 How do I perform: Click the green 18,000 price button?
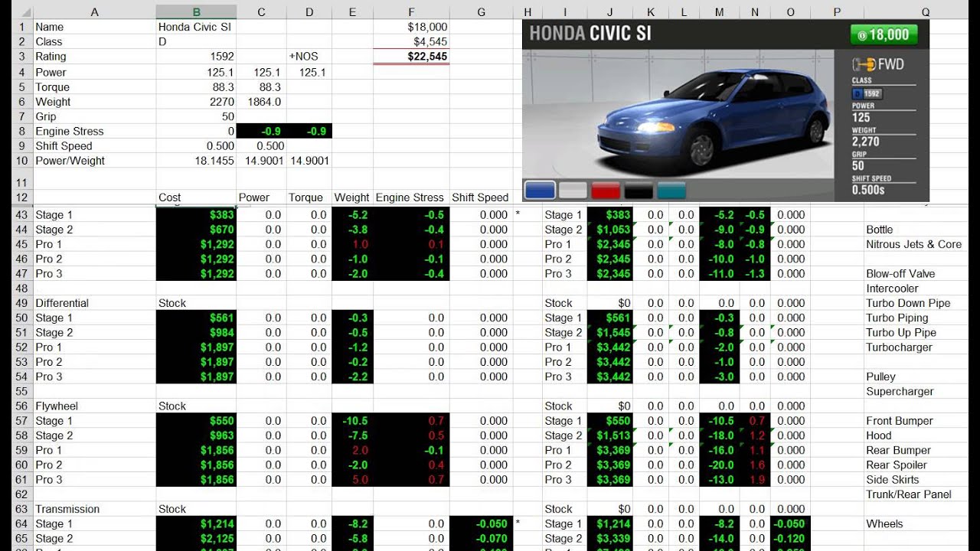point(883,34)
